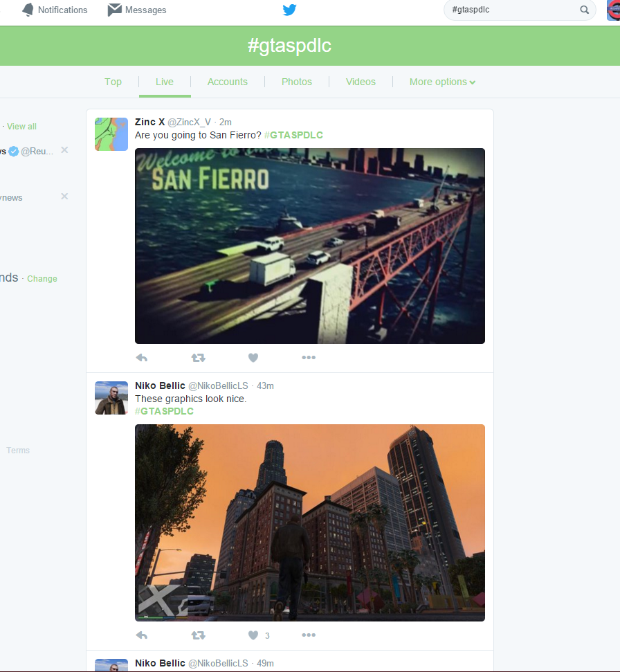Retweet Niko Bellic's graphics tweet
The width and height of the screenshot is (620, 672).
pos(199,635)
